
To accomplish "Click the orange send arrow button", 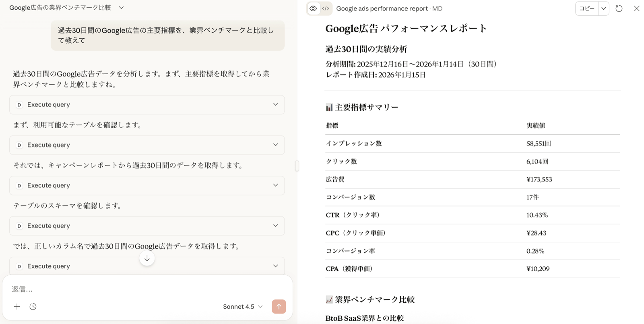I will click(279, 307).
